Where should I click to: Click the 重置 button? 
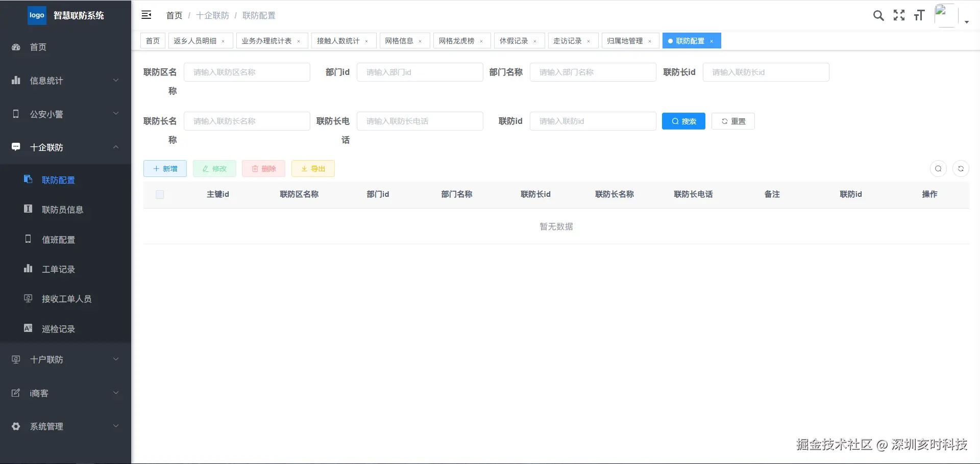click(x=733, y=121)
